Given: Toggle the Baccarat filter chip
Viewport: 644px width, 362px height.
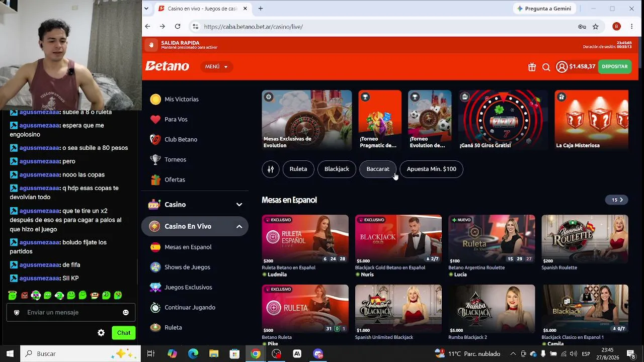Looking at the screenshot, I should (378, 169).
